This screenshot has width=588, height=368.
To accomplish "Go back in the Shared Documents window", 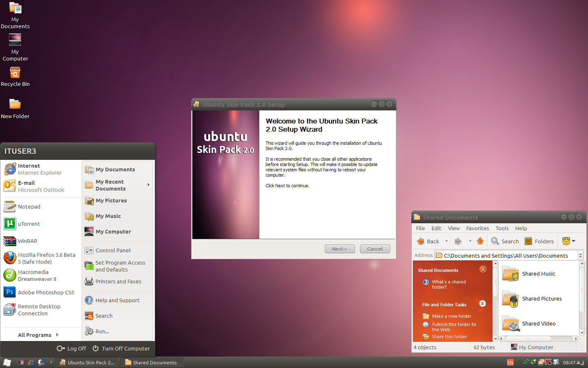I will click(428, 241).
